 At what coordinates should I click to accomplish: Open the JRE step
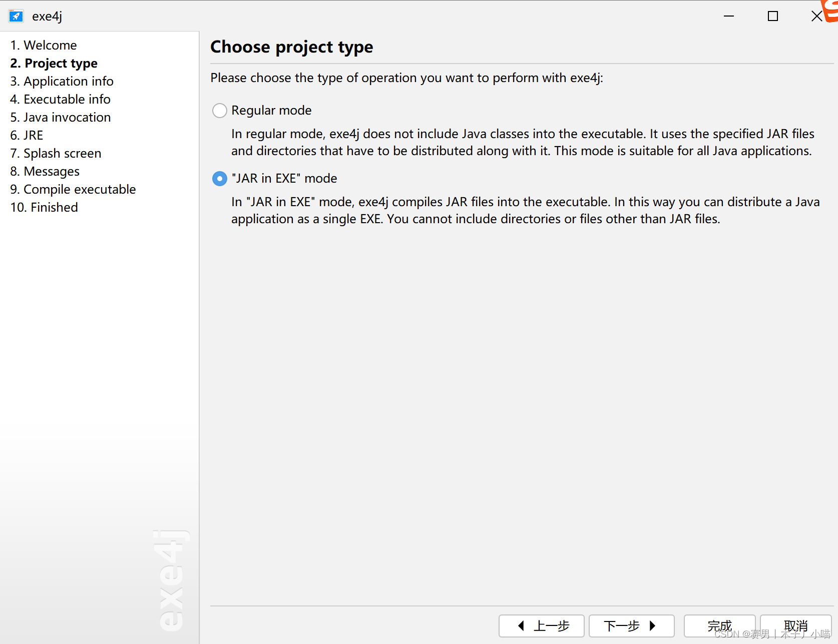(x=27, y=135)
